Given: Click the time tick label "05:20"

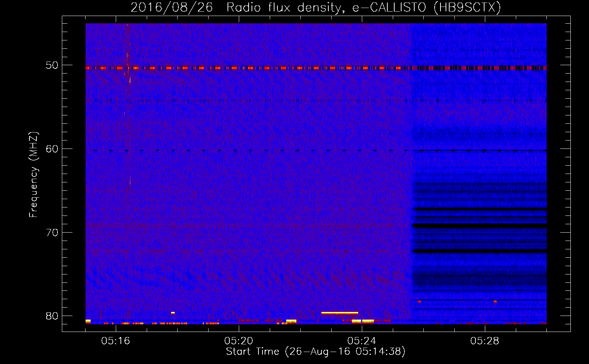Looking at the screenshot, I should 239,341.
